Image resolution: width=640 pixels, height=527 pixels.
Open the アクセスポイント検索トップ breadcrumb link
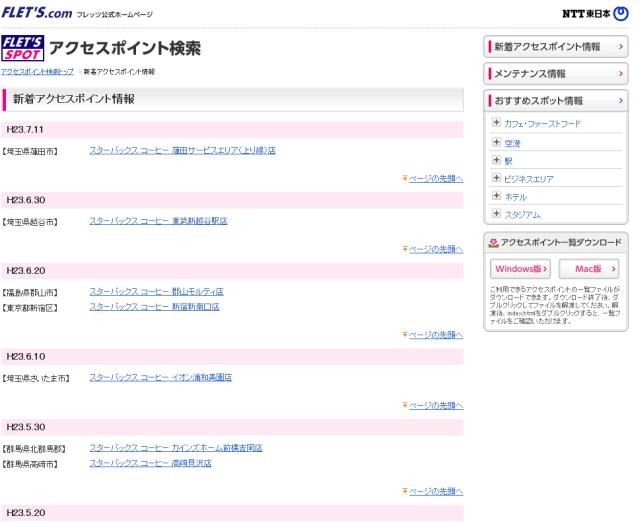pos(38,72)
